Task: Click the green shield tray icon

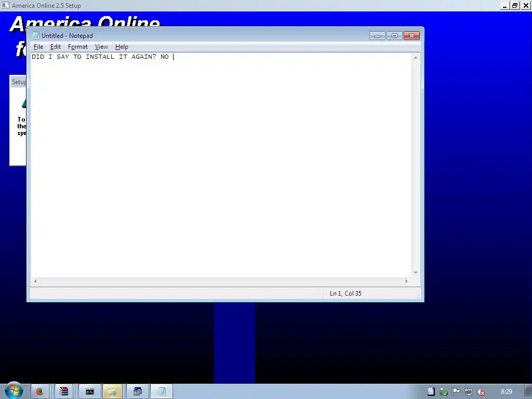Action: click(x=444, y=392)
